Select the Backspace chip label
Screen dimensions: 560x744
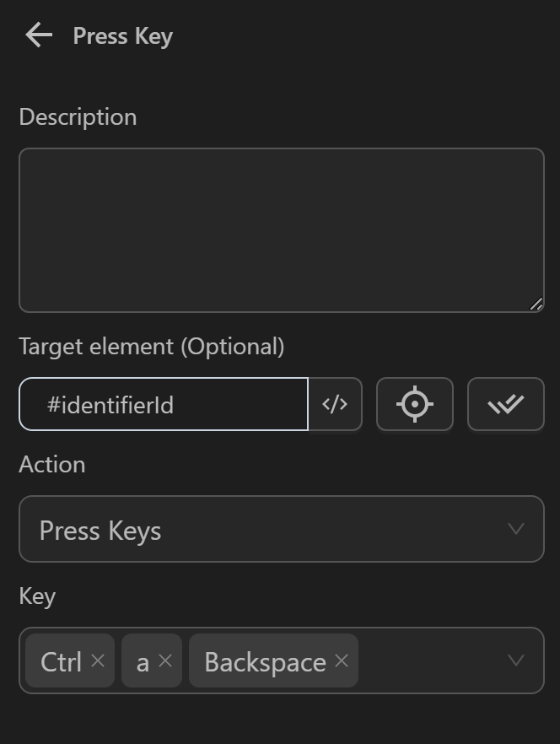[x=264, y=661]
